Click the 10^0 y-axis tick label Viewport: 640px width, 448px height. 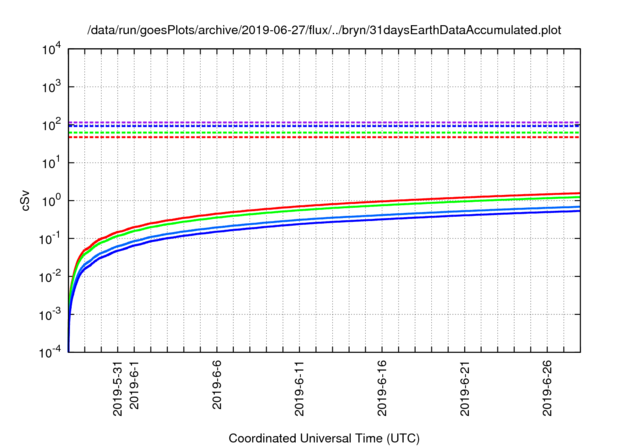point(50,201)
